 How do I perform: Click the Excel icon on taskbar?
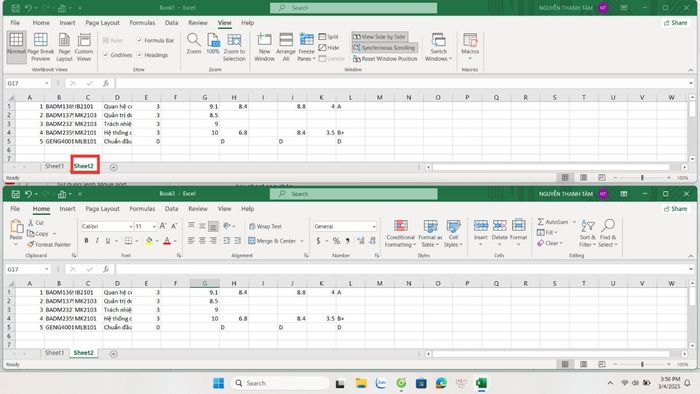[481, 383]
